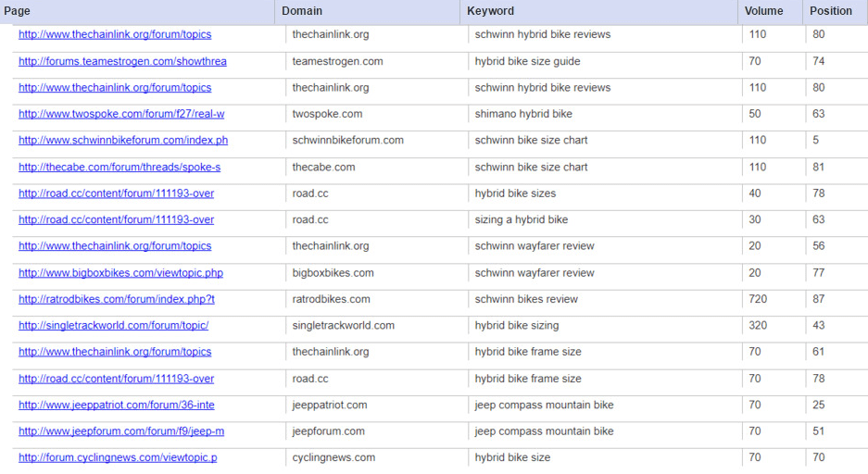The image size is (868, 474).
Task: Click the keyword 'hybrid bike sizes'
Action: [515, 193]
